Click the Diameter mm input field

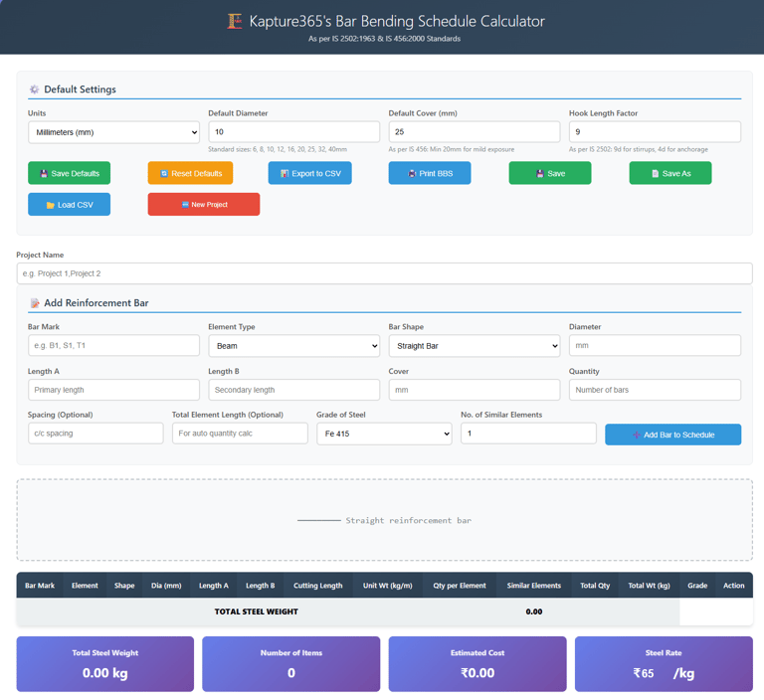click(655, 345)
